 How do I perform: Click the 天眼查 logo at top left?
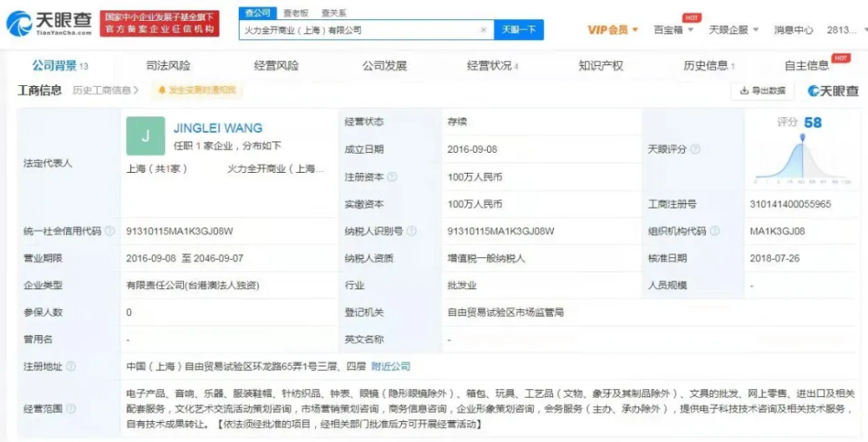[49, 23]
